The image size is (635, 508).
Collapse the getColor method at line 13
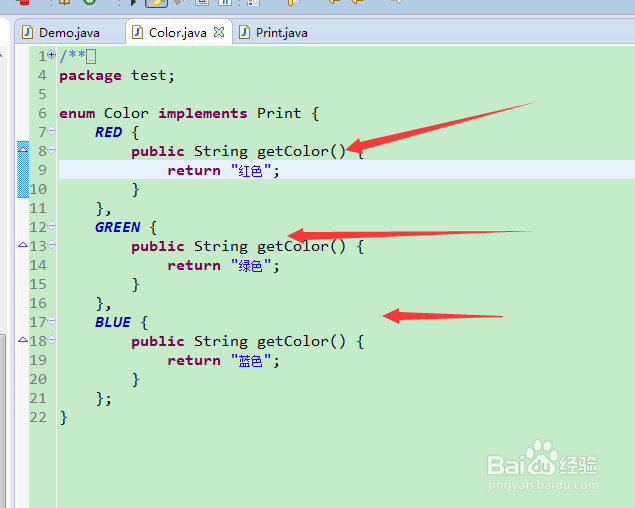[x=51, y=245]
